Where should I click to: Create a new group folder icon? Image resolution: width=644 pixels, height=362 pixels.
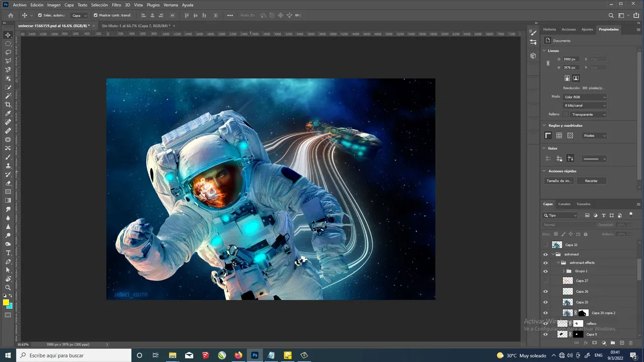613,343
